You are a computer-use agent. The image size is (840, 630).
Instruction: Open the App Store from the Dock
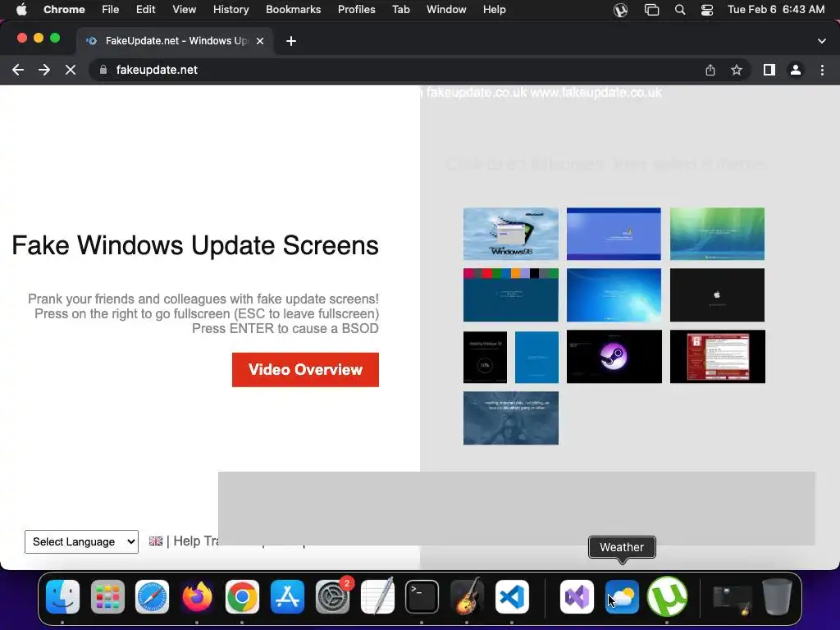(x=287, y=596)
